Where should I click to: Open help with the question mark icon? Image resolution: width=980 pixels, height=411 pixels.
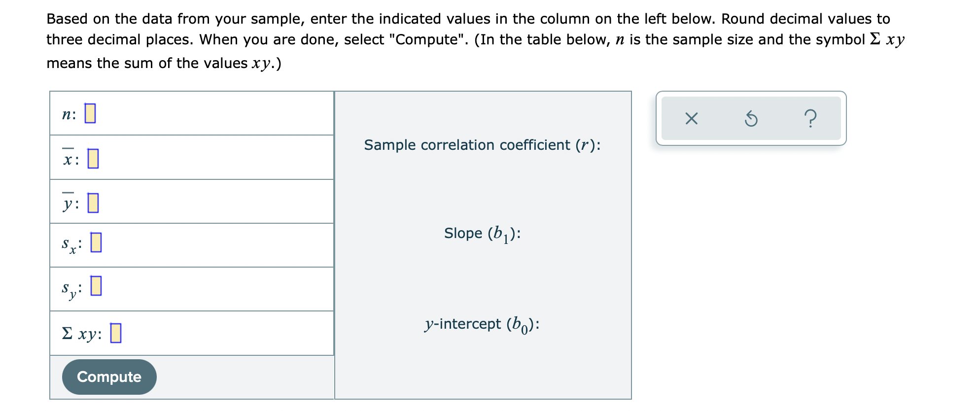click(x=810, y=119)
